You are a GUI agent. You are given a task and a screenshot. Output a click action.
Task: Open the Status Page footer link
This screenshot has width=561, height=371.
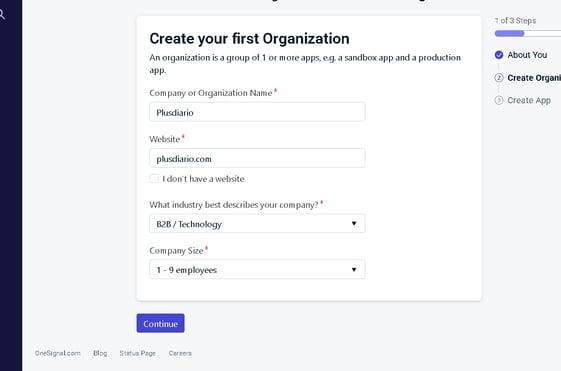tap(137, 353)
